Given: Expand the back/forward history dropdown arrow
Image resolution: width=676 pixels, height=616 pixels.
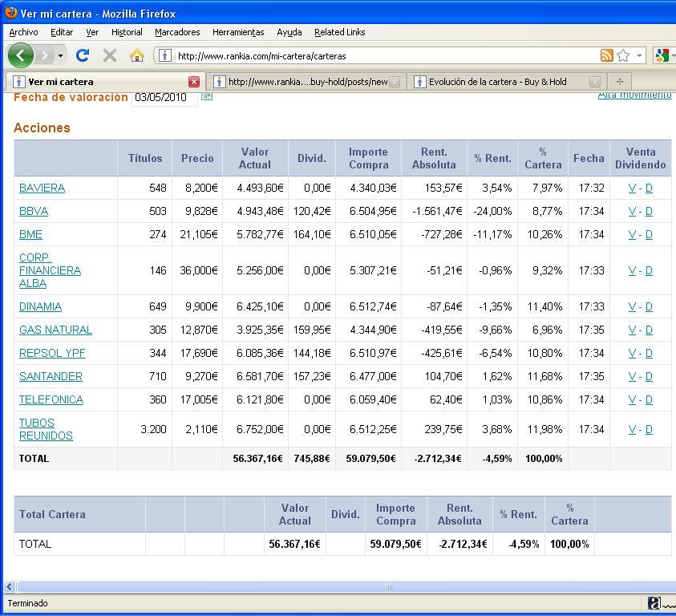Looking at the screenshot, I should click(x=60, y=56).
